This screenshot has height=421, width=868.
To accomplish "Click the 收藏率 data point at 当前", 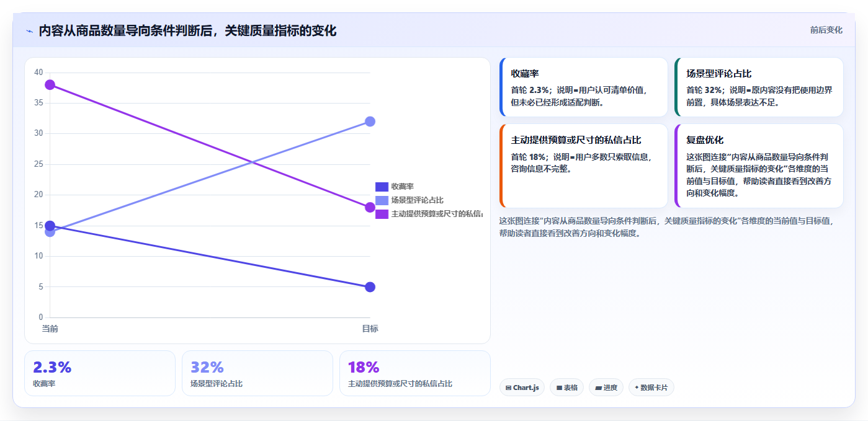I will (x=50, y=226).
